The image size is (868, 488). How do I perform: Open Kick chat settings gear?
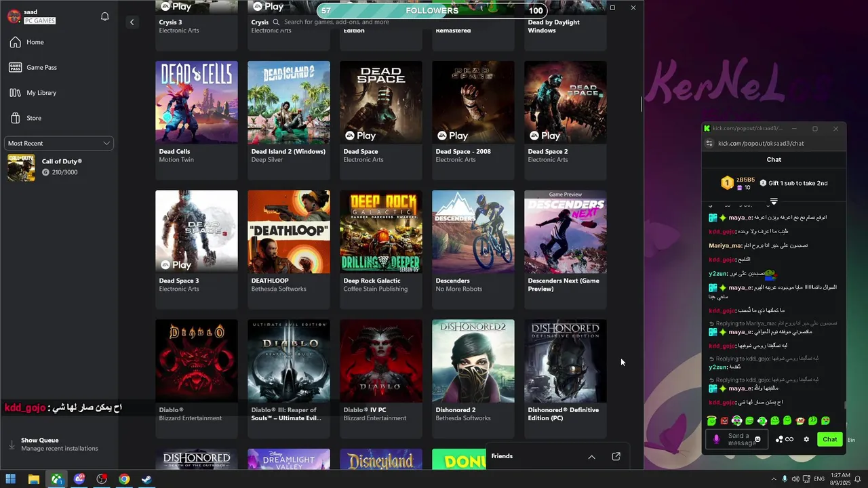coord(806,439)
